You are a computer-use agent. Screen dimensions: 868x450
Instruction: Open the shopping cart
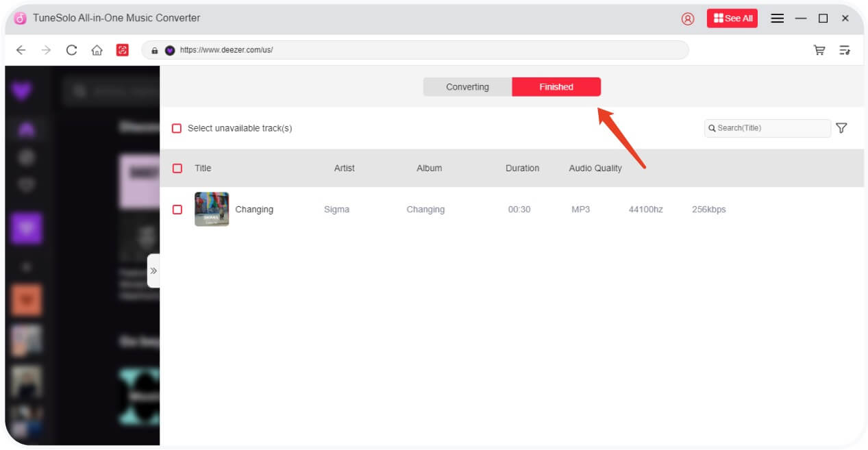[819, 50]
